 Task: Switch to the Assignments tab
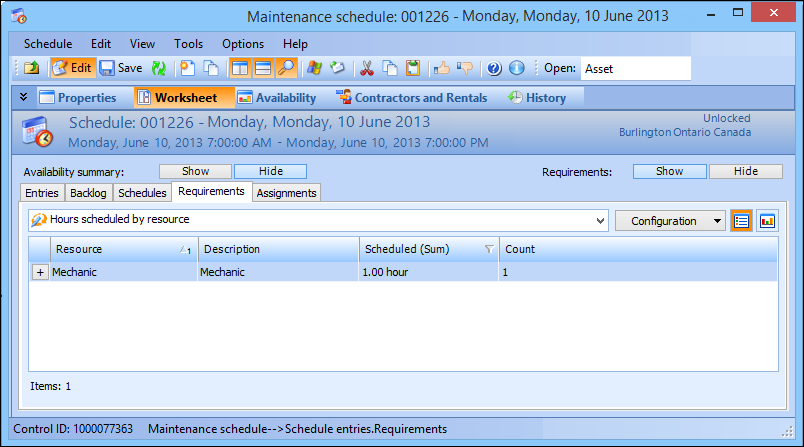(x=286, y=193)
